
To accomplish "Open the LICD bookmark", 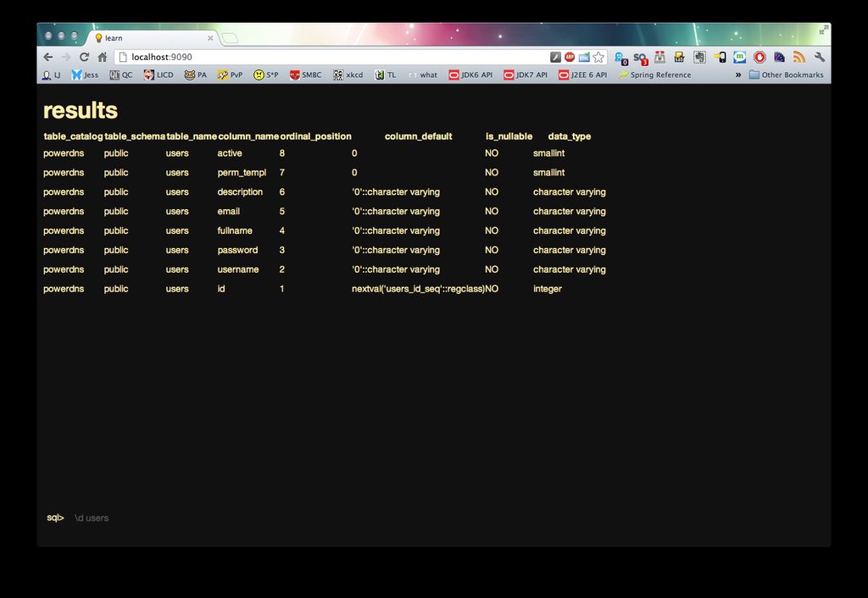I will [x=159, y=75].
